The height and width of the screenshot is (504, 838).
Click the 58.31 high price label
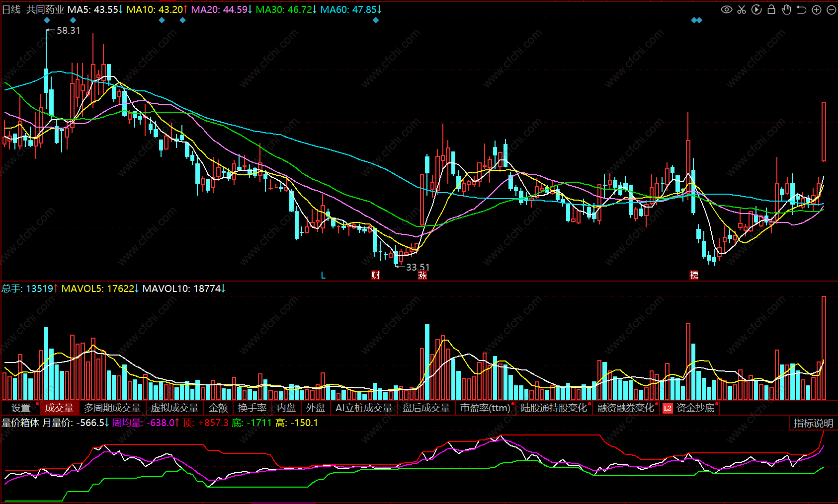[68, 30]
